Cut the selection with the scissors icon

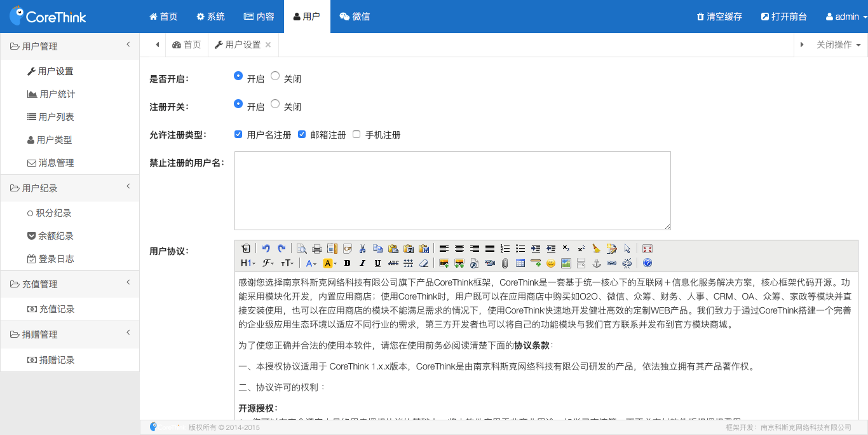[x=363, y=249]
